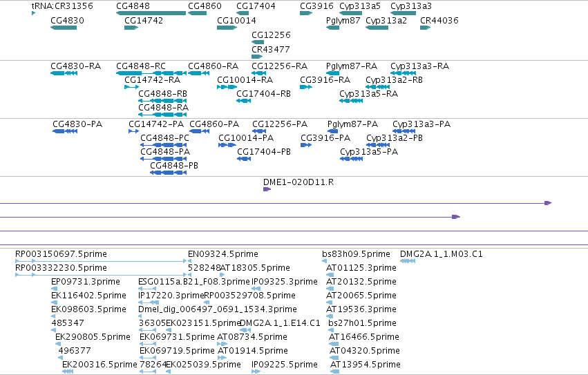
Task: Click protein Cyp313a5-PA
Action: pos(369,152)
